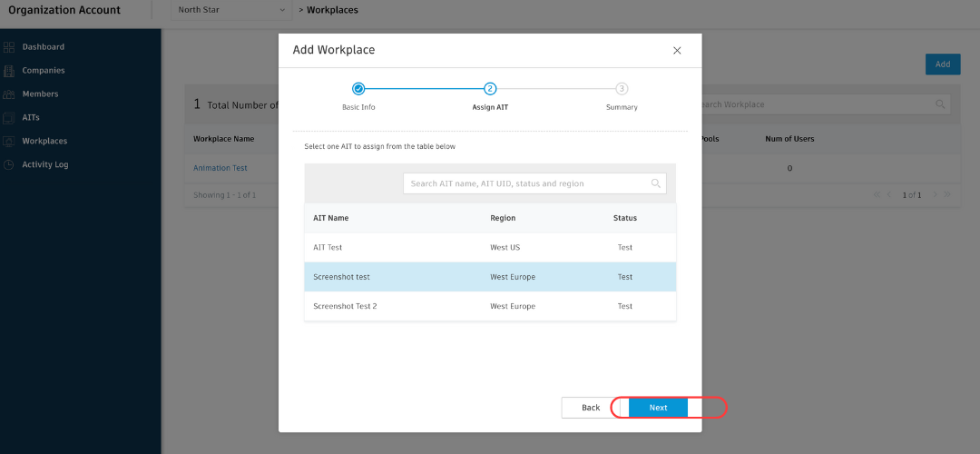
Task: Open Members in the sidebar
Action: click(x=40, y=94)
